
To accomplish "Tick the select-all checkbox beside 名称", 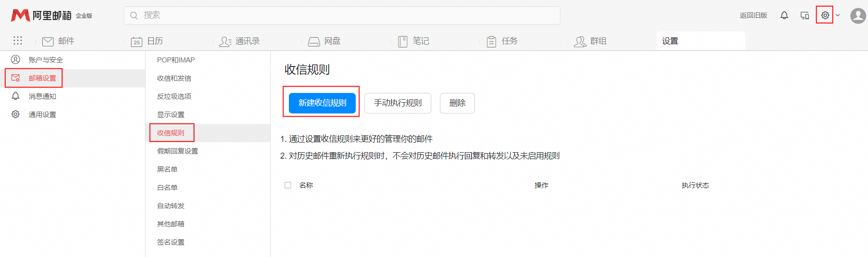I will (288, 185).
